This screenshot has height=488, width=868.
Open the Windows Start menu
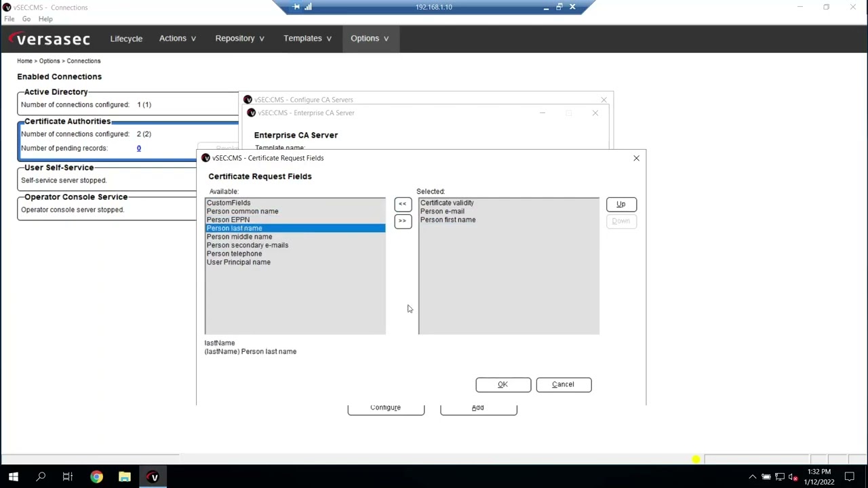tap(14, 477)
